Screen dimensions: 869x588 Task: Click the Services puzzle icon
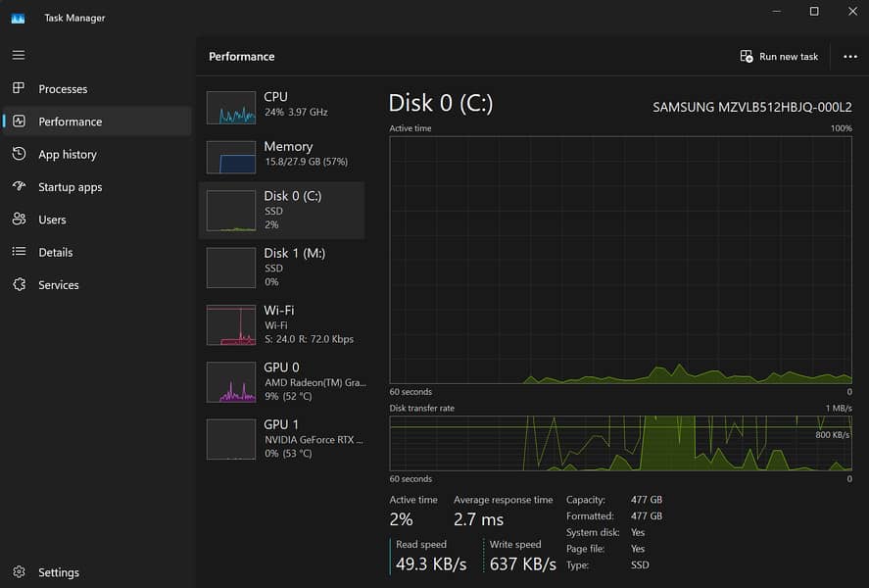coord(19,285)
